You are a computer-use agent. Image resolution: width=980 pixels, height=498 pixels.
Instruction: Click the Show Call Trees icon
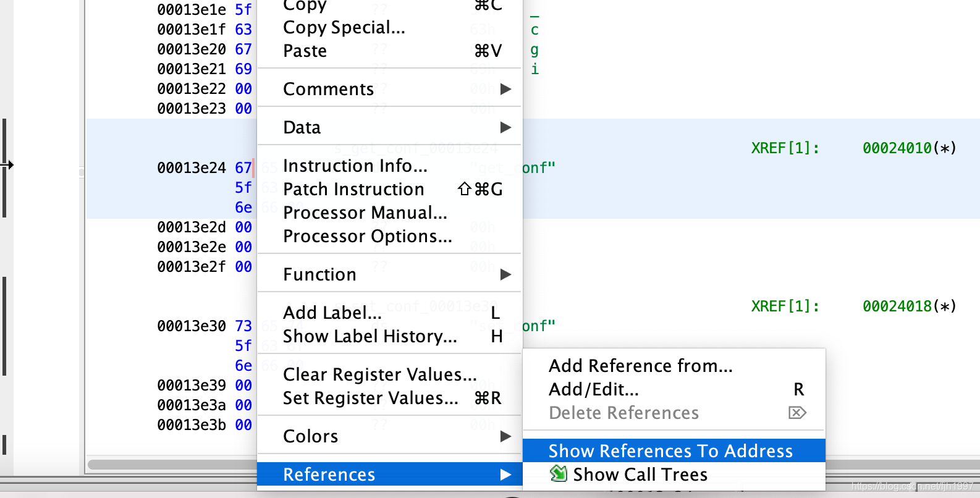pyautogui.click(x=559, y=474)
